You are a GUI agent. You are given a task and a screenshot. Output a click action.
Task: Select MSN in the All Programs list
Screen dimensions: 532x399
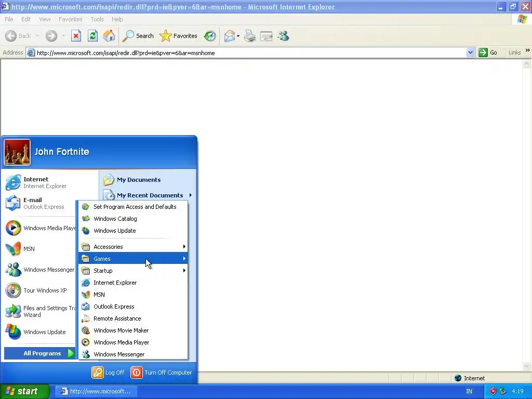pos(133,295)
